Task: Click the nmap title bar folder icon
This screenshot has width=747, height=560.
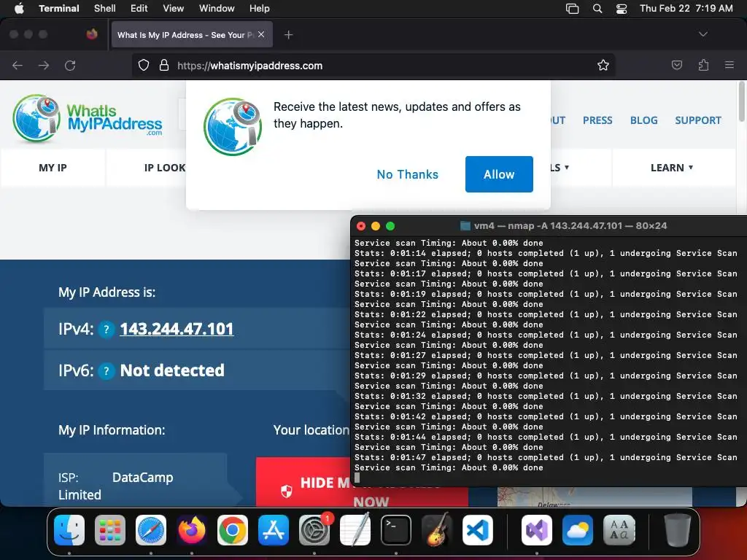Action: pos(465,226)
